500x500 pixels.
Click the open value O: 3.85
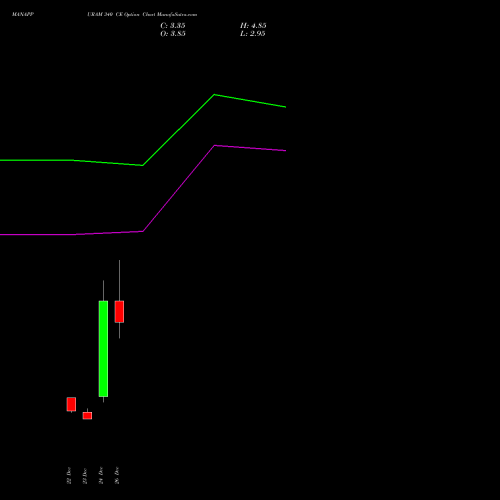click(x=173, y=34)
